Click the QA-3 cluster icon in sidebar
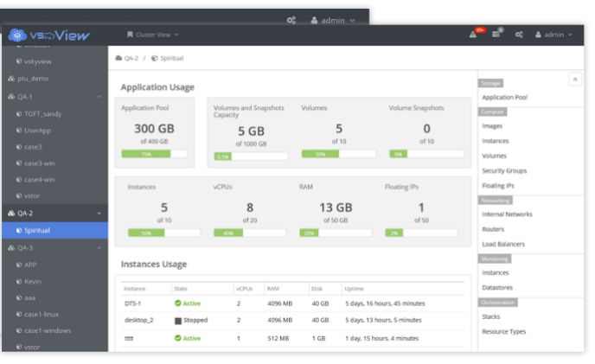Viewport: 595px width, 364px height. click(11, 247)
